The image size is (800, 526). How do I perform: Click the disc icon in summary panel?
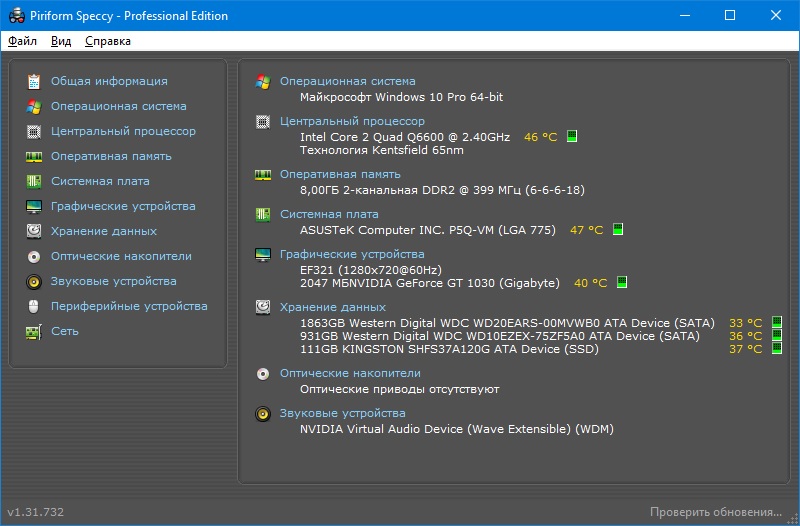263,374
